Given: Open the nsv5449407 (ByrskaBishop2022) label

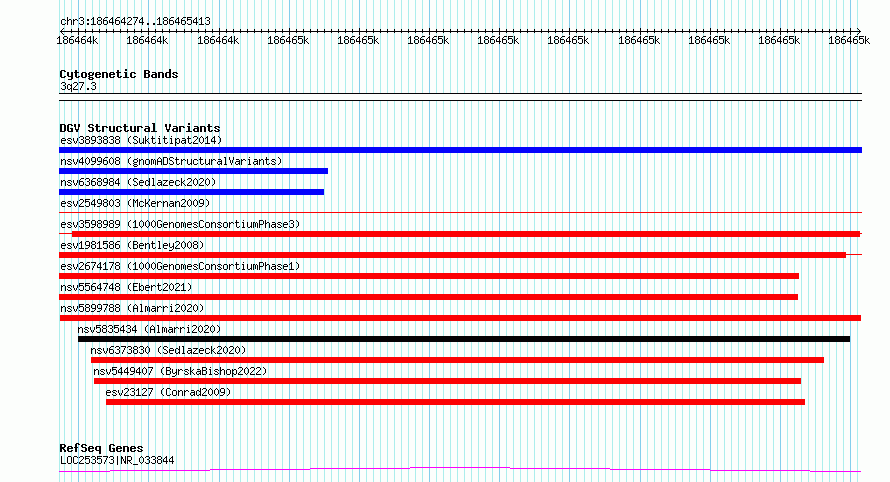Looking at the screenshot, I should (180, 371).
